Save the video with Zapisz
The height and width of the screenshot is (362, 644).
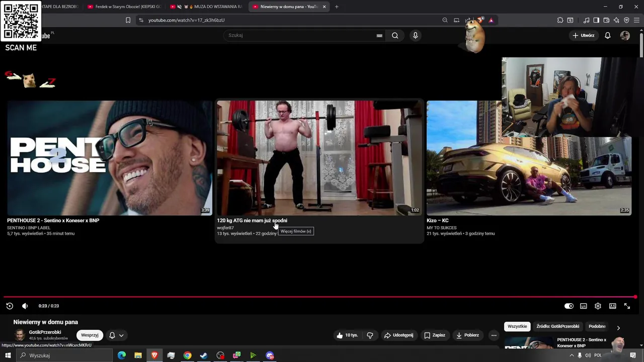435,335
